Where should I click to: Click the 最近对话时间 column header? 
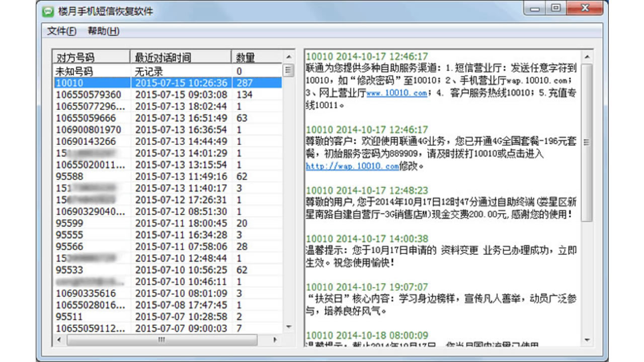click(162, 57)
